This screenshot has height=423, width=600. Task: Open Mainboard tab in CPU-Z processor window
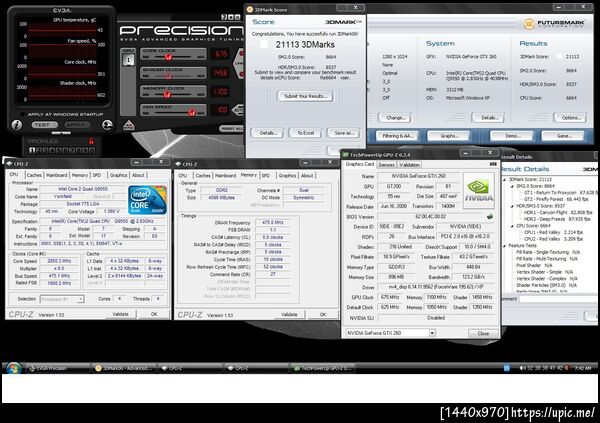[57, 175]
